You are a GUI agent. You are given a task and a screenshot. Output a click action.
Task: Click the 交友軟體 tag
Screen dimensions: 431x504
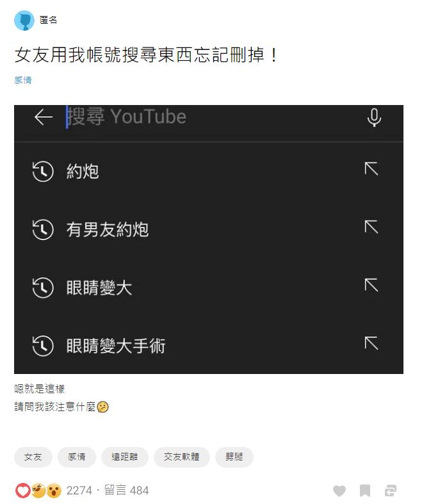coord(182,457)
